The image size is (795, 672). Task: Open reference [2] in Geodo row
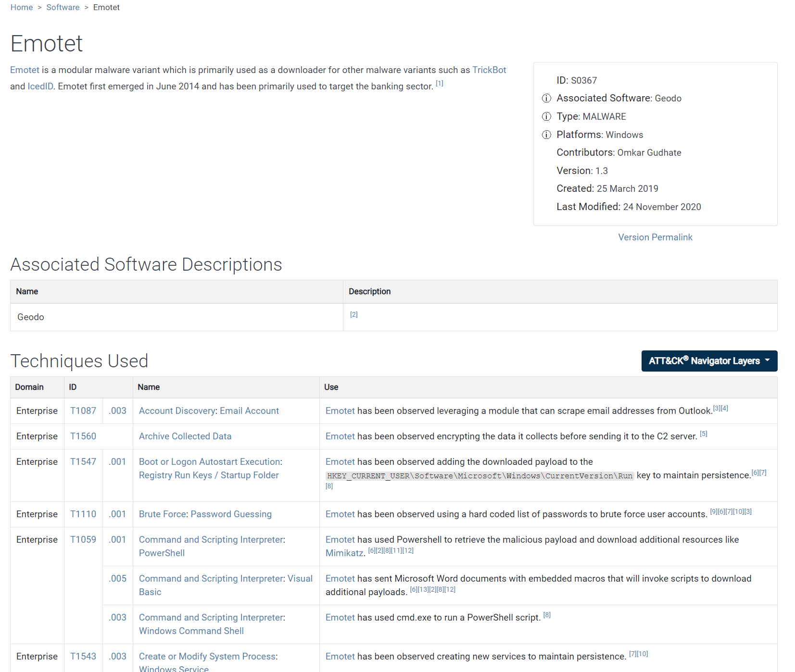tap(353, 314)
